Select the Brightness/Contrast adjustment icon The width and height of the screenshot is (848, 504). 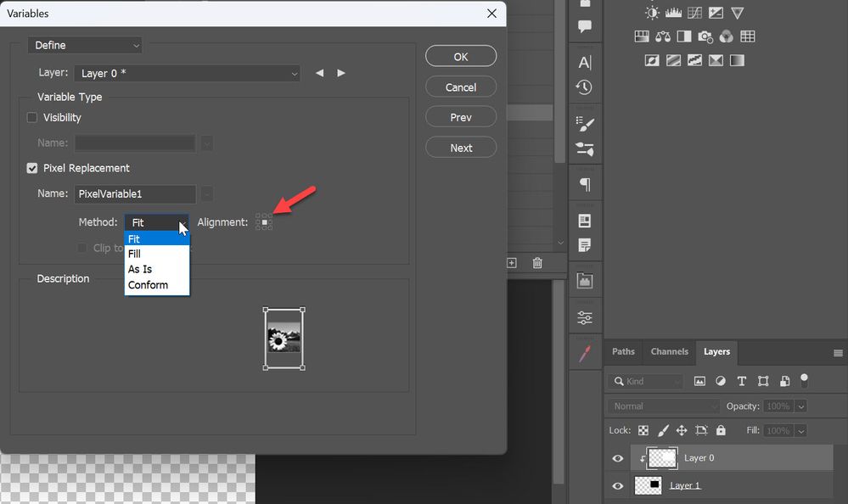652,12
